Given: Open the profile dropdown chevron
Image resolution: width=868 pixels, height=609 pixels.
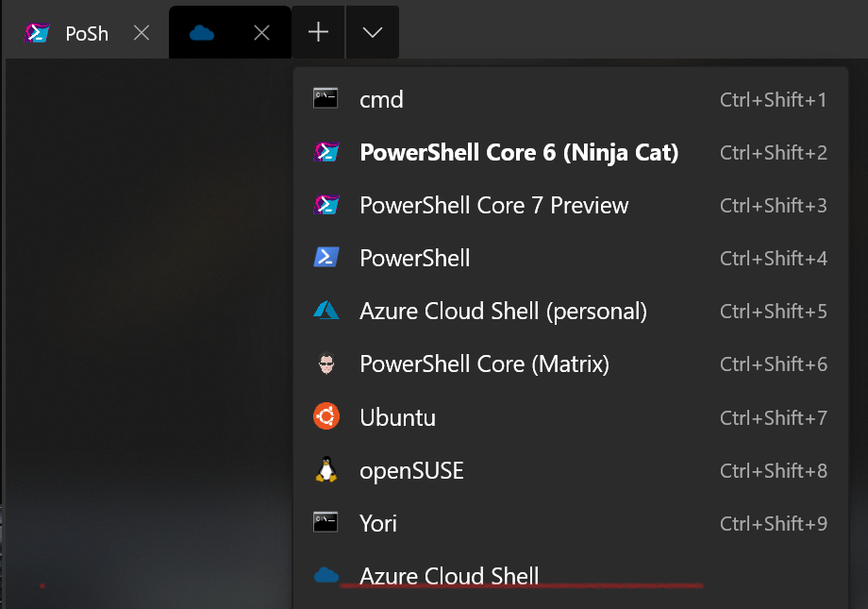Looking at the screenshot, I should (x=372, y=32).
